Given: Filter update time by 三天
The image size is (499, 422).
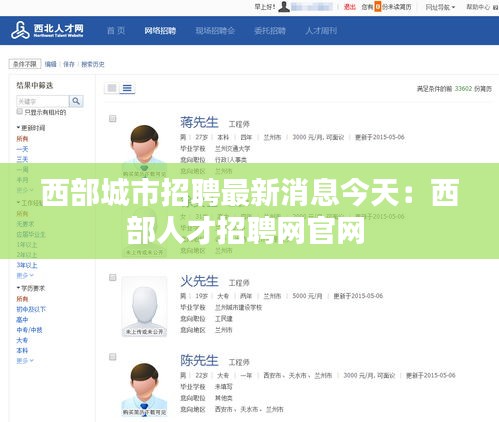Looking at the screenshot, I should click(x=22, y=159).
